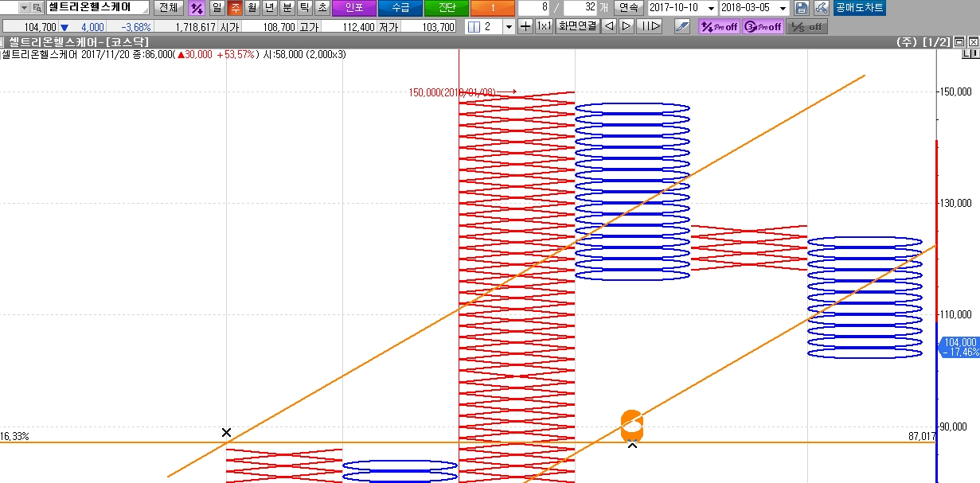Viewport: 980px width, 483px height.
Task: Click the step-back left triangle icon
Action: [x=608, y=26]
